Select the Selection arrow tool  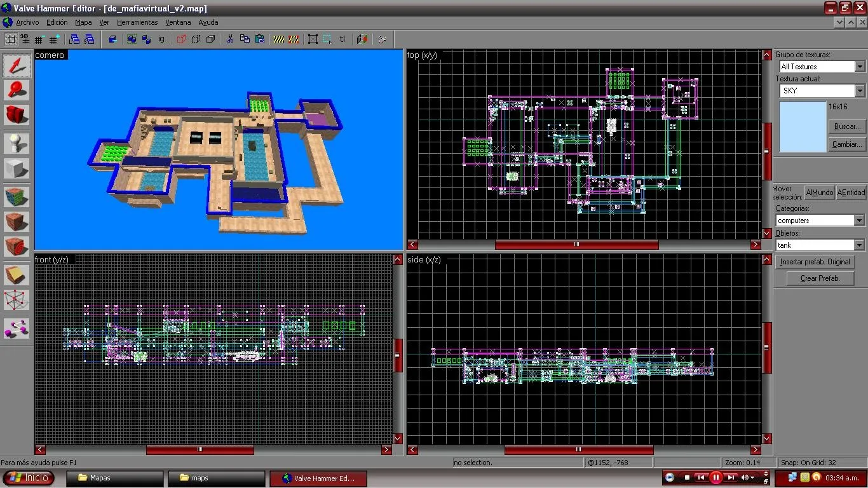pos(17,65)
